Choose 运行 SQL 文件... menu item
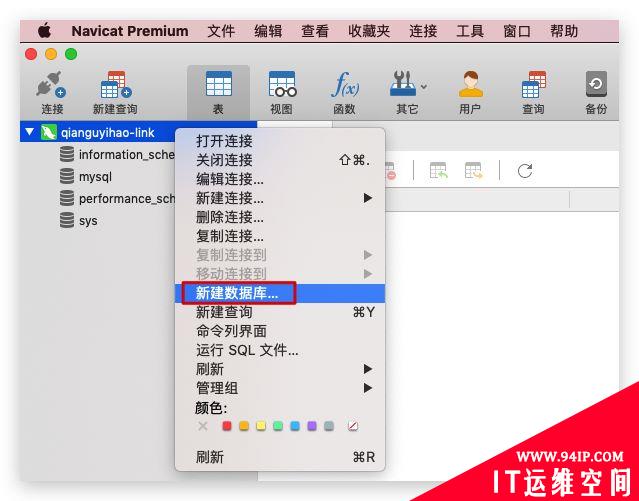Viewport: 639px width, 501px height. pyautogui.click(x=280, y=350)
